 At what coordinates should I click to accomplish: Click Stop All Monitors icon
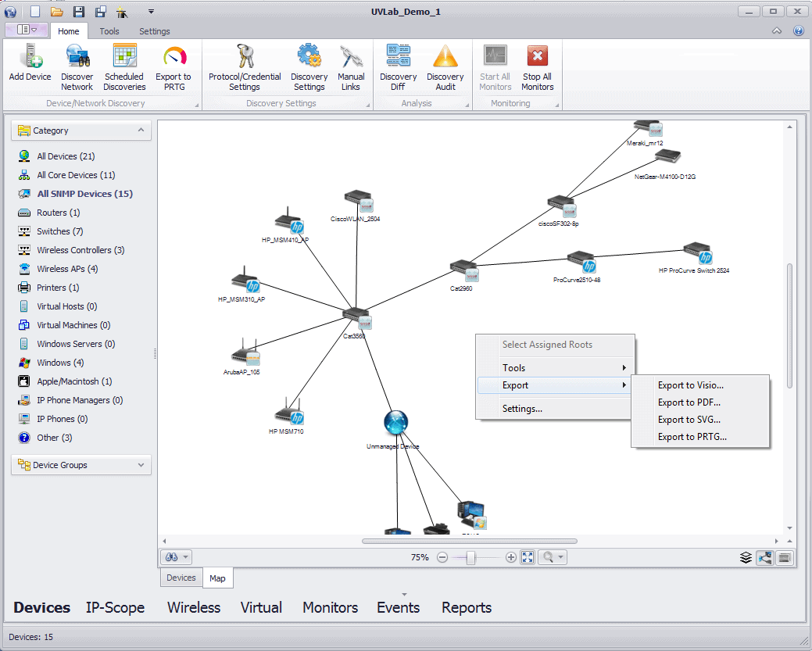tap(537, 55)
